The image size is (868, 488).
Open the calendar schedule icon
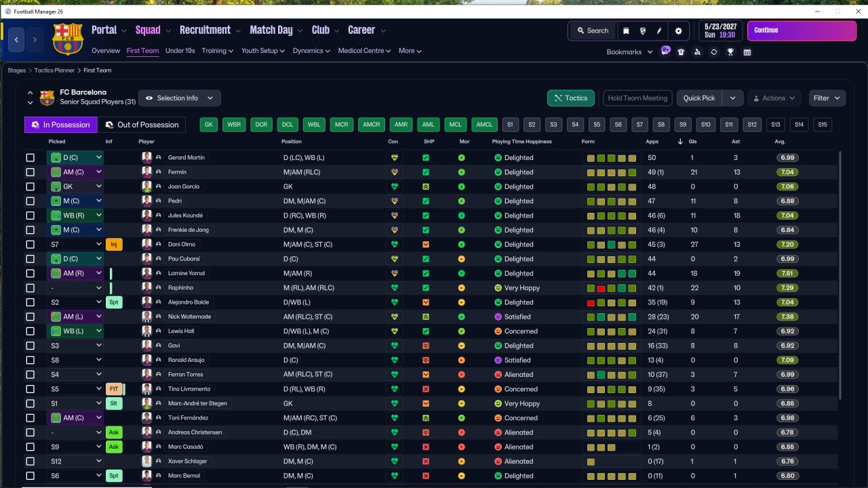[x=747, y=52]
